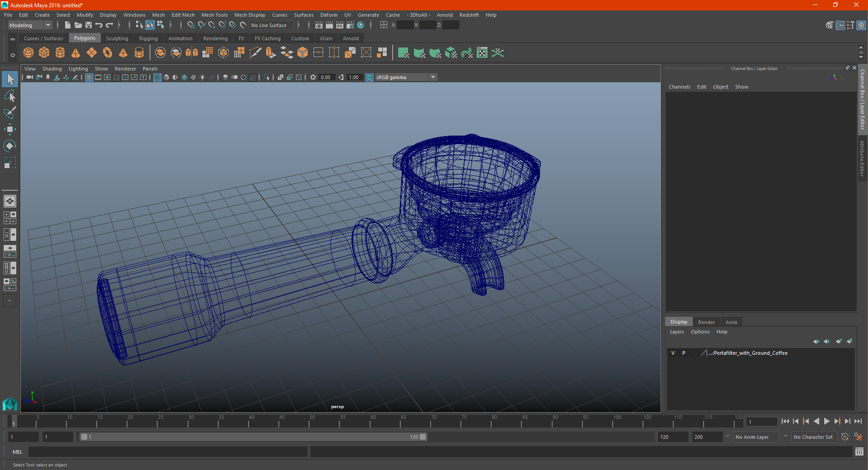Select the Select Tool arrow
This screenshot has width=868, height=470.
point(10,80)
